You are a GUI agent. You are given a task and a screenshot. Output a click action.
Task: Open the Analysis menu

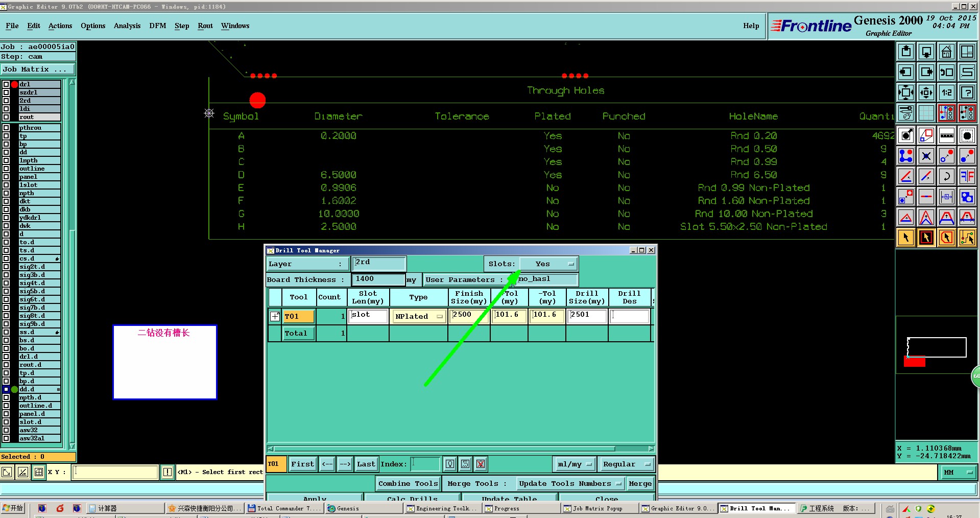[x=127, y=26]
